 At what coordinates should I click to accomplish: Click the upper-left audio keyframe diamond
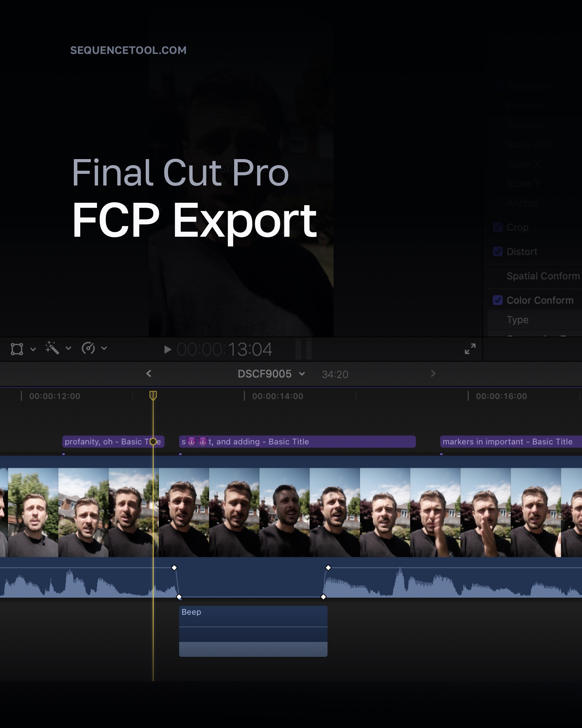[x=174, y=568]
